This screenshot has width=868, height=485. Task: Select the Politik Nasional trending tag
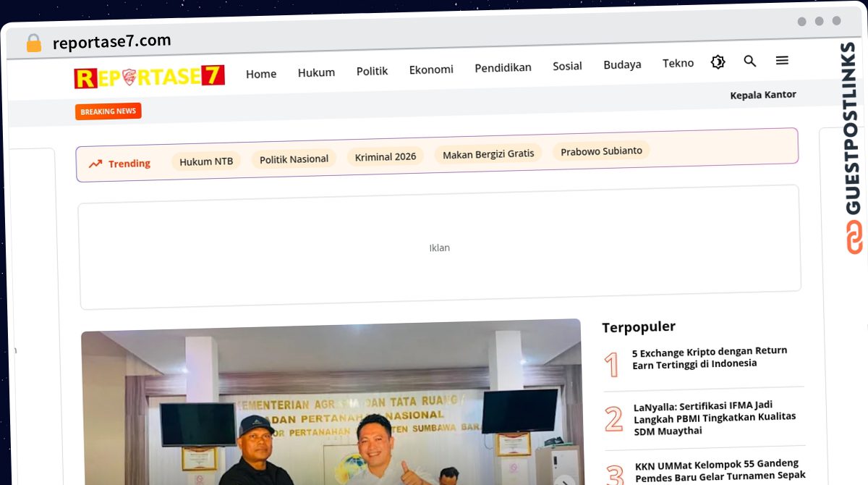click(294, 159)
